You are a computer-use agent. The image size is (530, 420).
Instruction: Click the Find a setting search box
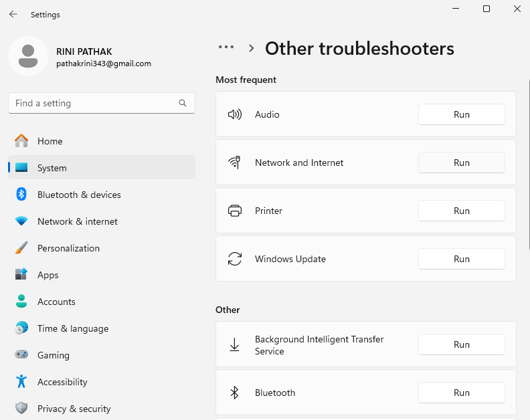(x=94, y=103)
